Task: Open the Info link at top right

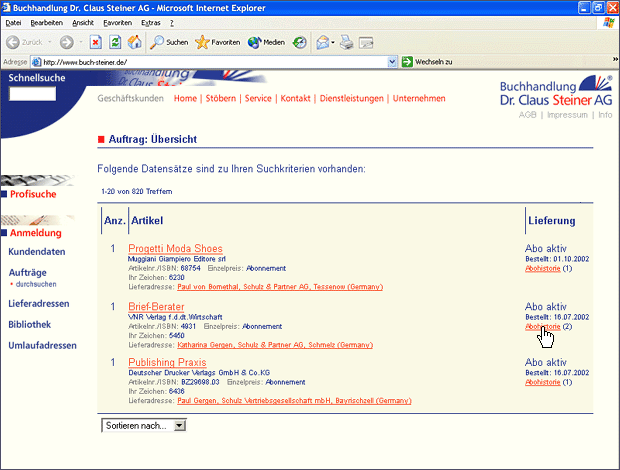Action: coord(605,115)
